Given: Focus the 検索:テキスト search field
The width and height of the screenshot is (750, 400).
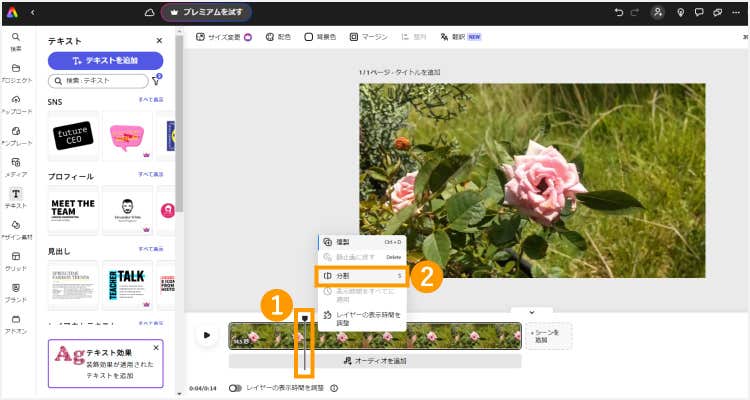Looking at the screenshot, I should (x=98, y=81).
